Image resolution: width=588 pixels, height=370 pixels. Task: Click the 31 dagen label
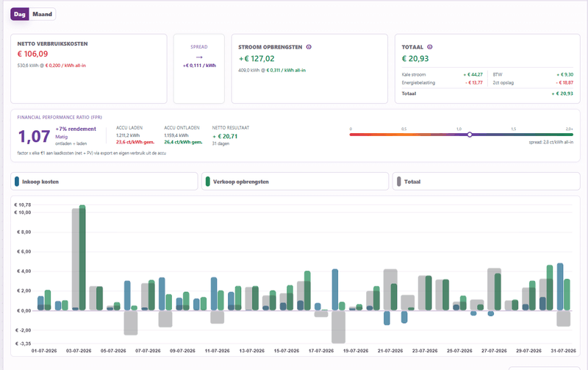tap(220, 143)
